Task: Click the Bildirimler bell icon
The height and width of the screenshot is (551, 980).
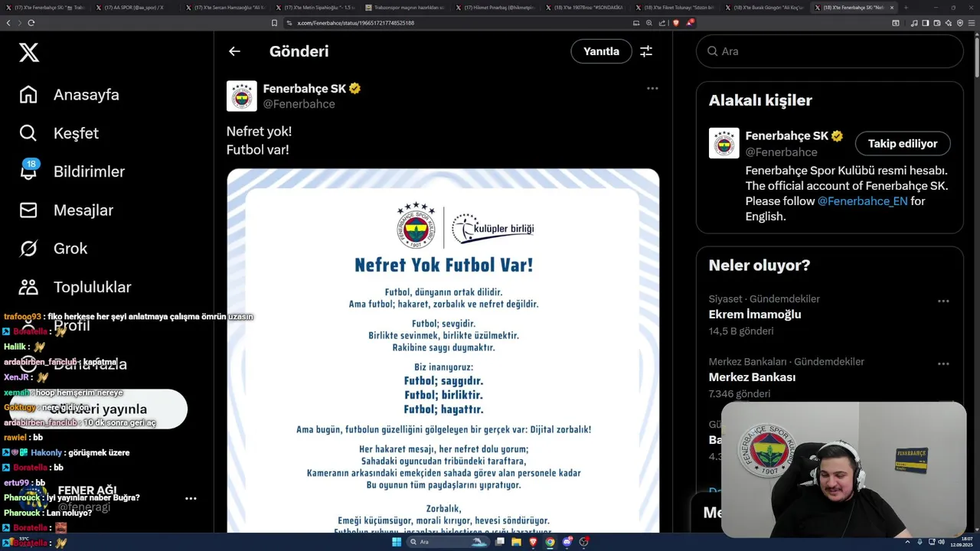Action: point(28,171)
